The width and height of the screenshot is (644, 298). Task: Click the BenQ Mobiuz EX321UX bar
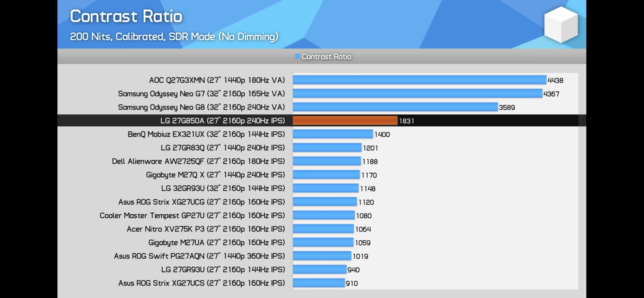[333, 134]
